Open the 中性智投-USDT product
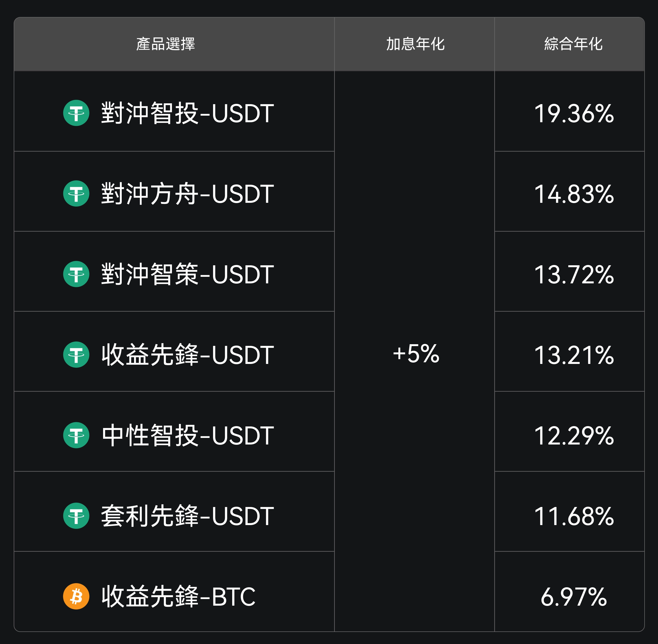658x644 pixels. pos(188,435)
